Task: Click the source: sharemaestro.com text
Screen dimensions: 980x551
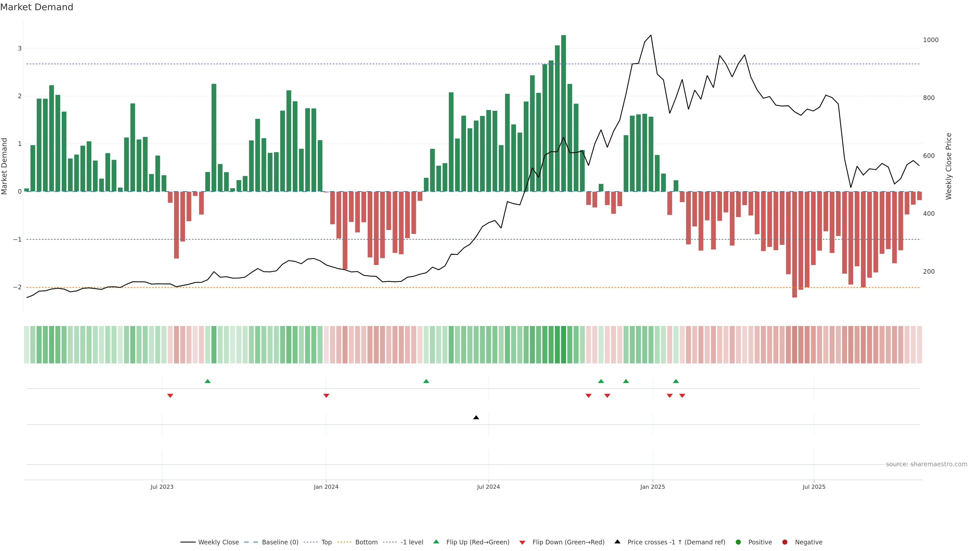Action: [x=926, y=464]
